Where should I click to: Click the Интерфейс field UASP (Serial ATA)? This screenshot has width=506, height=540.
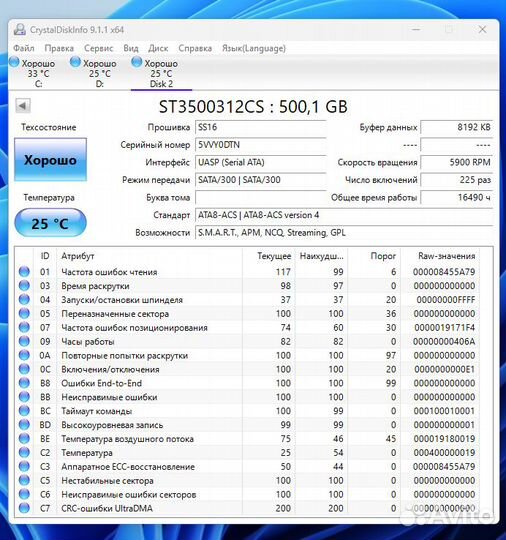click(x=260, y=162)
